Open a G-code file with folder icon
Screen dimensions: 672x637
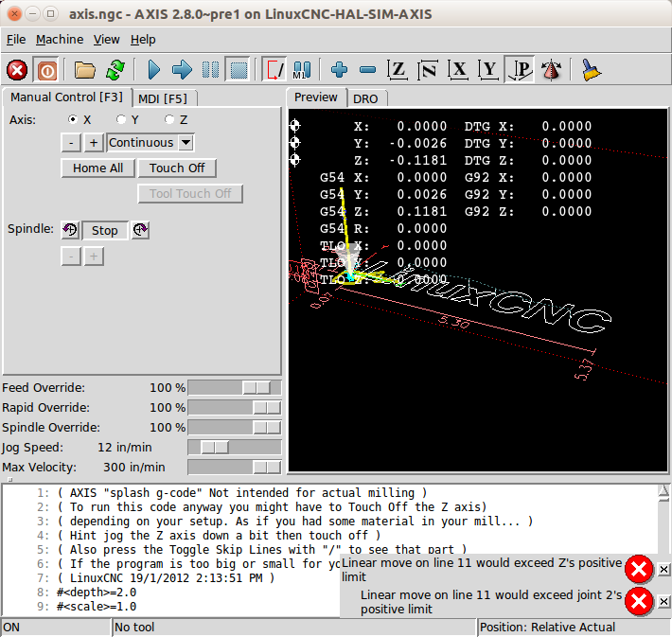[x=84, y=70]
